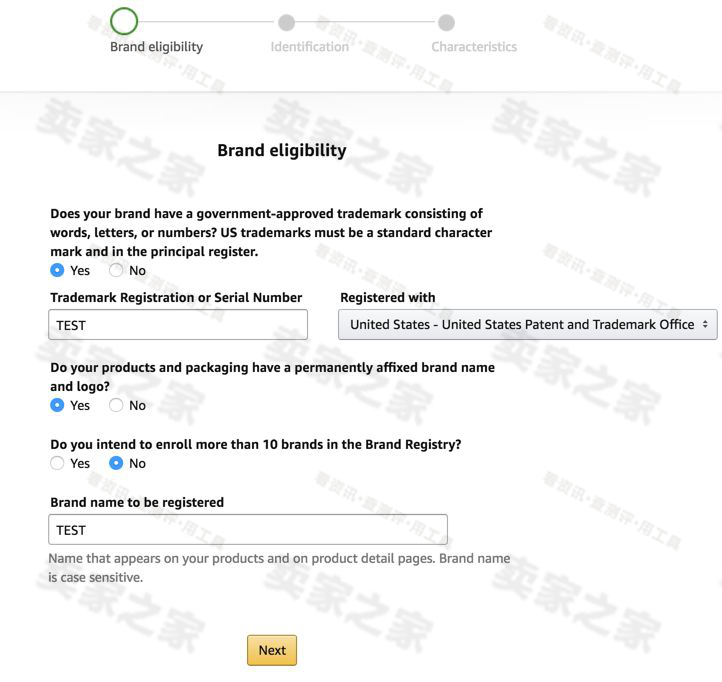This screenshot has height=682, width=722.
Task: Choose No for government-approved trademark question
Action: (116, 270)
